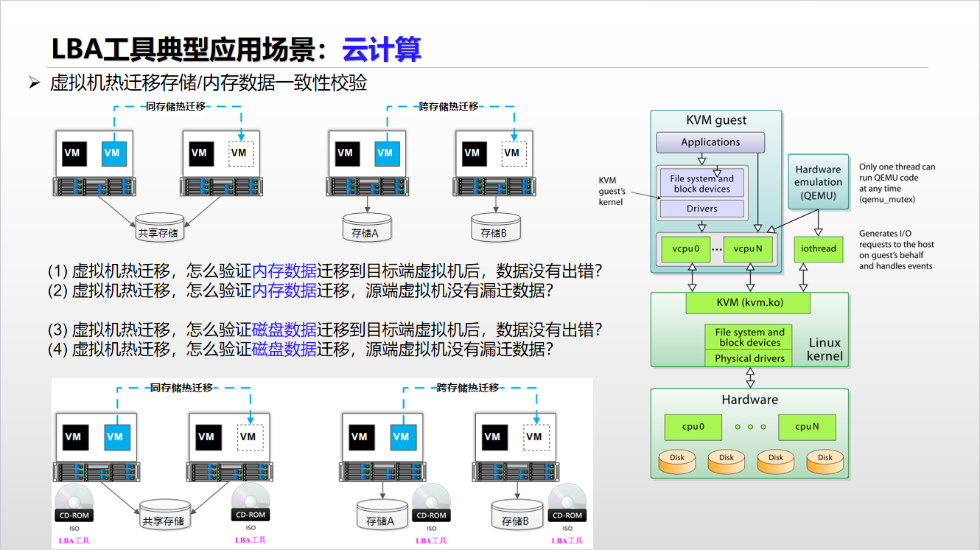The width and height of the screenshot is (980, 550).
Task: Click the purple Drivers box
Action: click(x=701, y=209)
